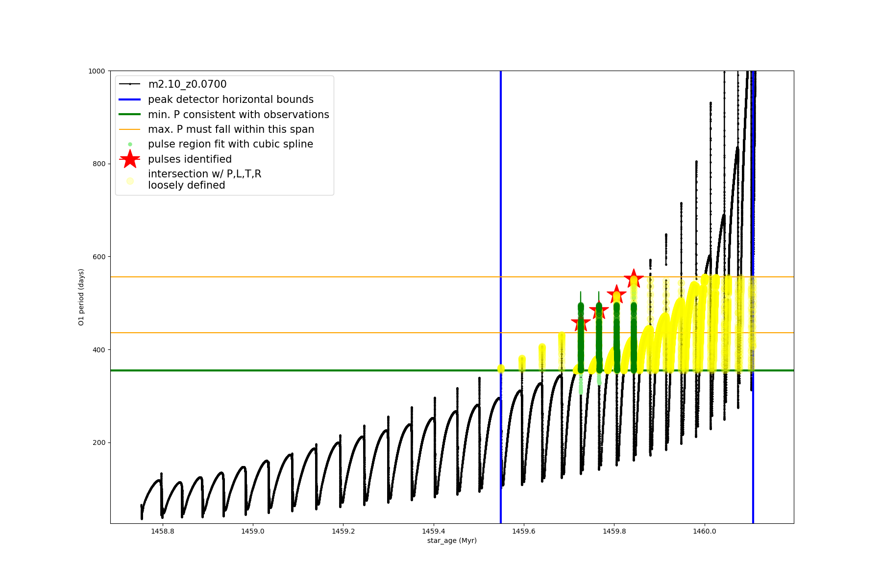Click the 'star_age (Myr)' x-axis label
This screenshot has width=882, height=588.
[x=452, y=540]
